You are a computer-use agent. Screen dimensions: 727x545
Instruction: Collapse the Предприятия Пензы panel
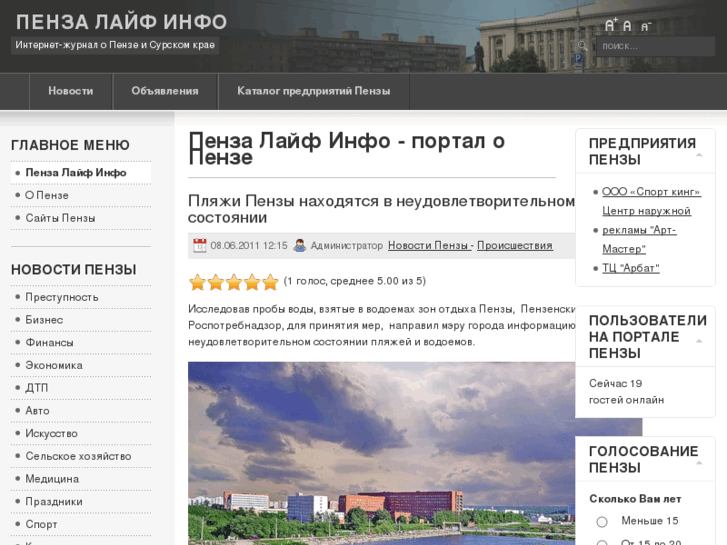click(699, 155)
